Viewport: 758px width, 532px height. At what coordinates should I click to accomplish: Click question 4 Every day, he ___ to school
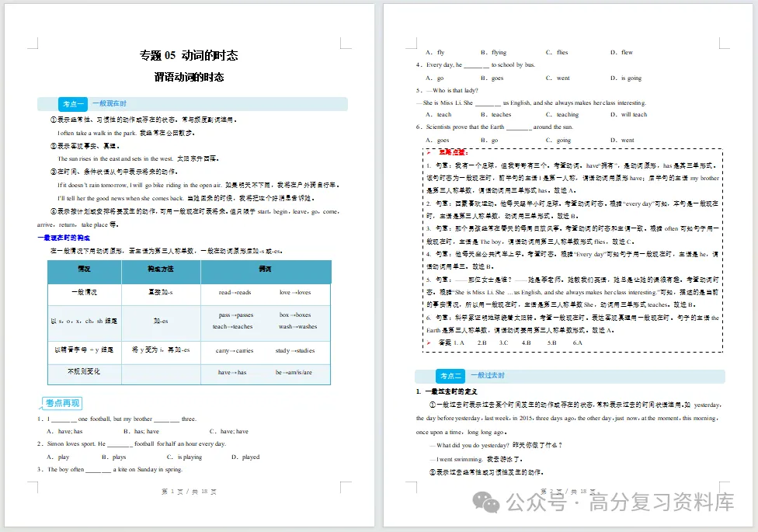475,64
